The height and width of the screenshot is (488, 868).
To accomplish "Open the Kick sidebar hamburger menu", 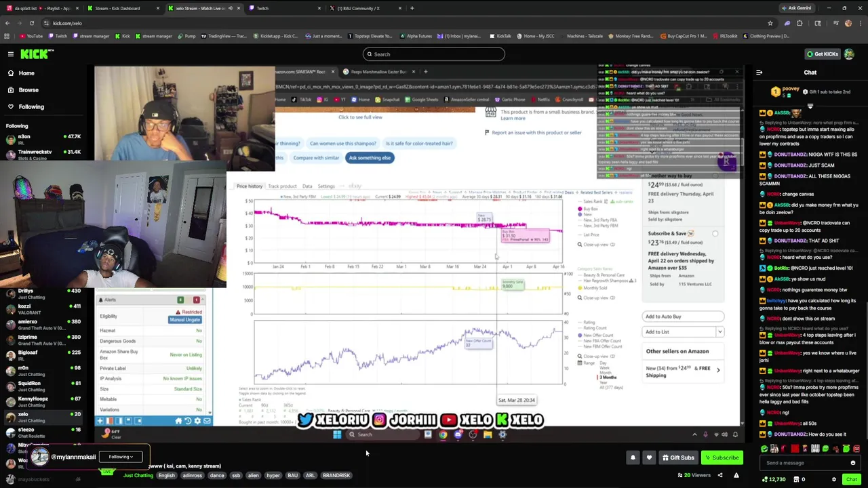I will coord(11,54).
